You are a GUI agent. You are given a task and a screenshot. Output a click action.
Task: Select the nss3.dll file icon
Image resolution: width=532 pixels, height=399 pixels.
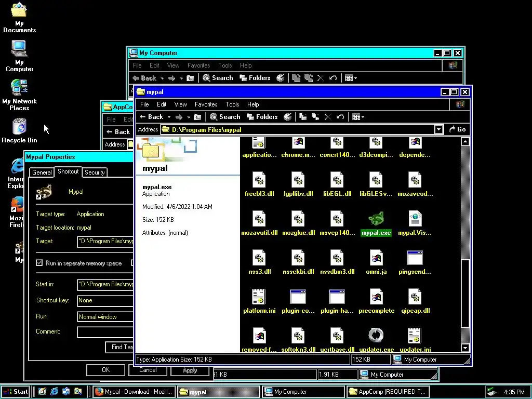(259, 258)
